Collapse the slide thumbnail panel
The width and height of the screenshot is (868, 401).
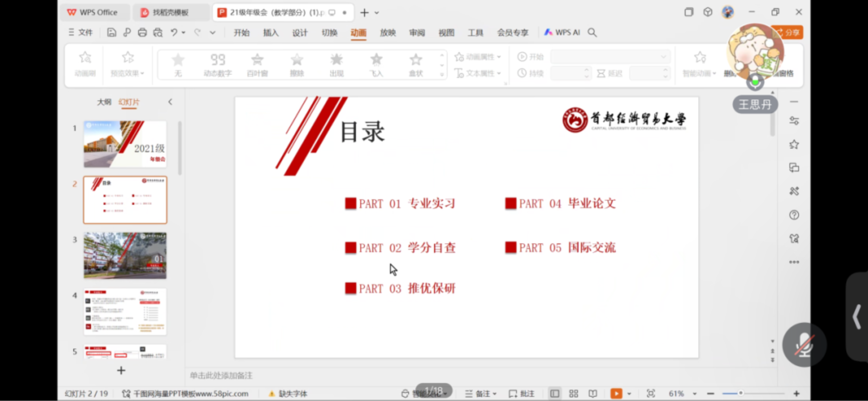pyautogui.click(x=170, y=102)
